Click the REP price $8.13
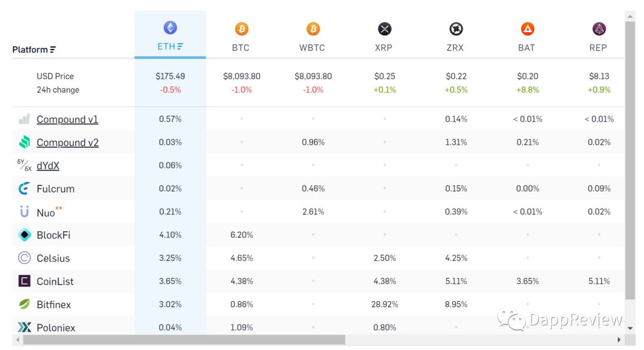Image resolution: width=644 pixels, height=350 pixels. coord(599,76)
